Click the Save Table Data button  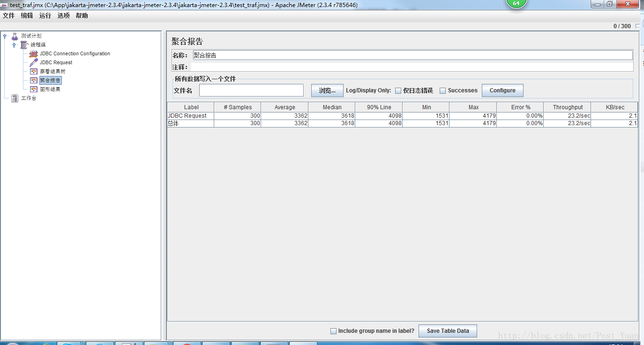[448, 331]
